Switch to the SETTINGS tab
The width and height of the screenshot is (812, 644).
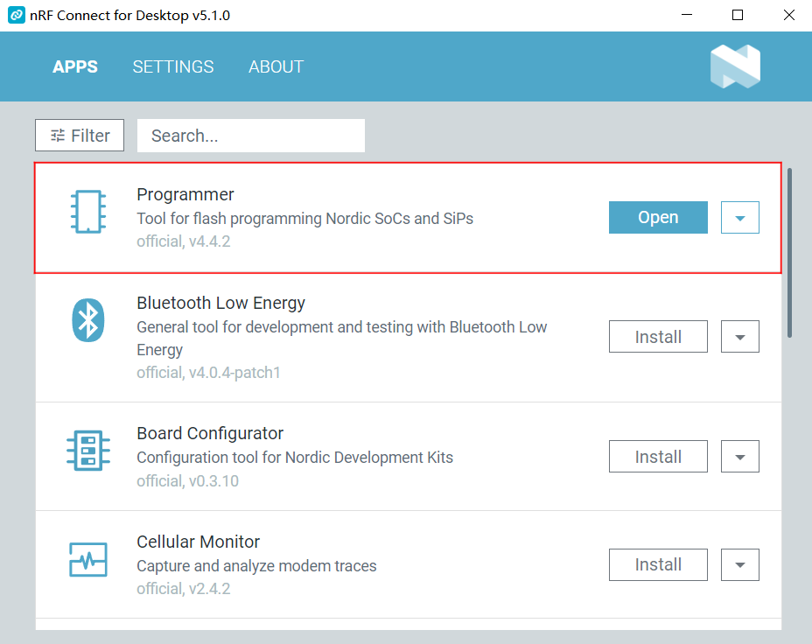click(x=173, y=66)
